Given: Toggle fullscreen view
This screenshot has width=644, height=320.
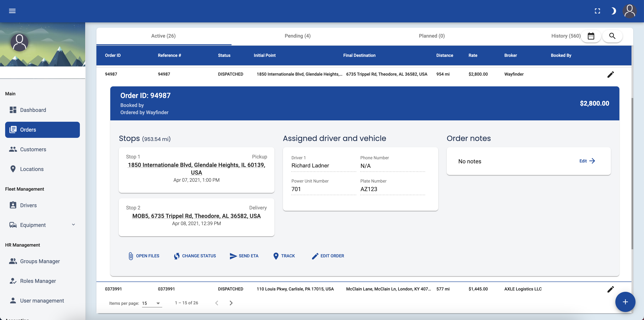Looking at the screenshot, I should 598,11.
